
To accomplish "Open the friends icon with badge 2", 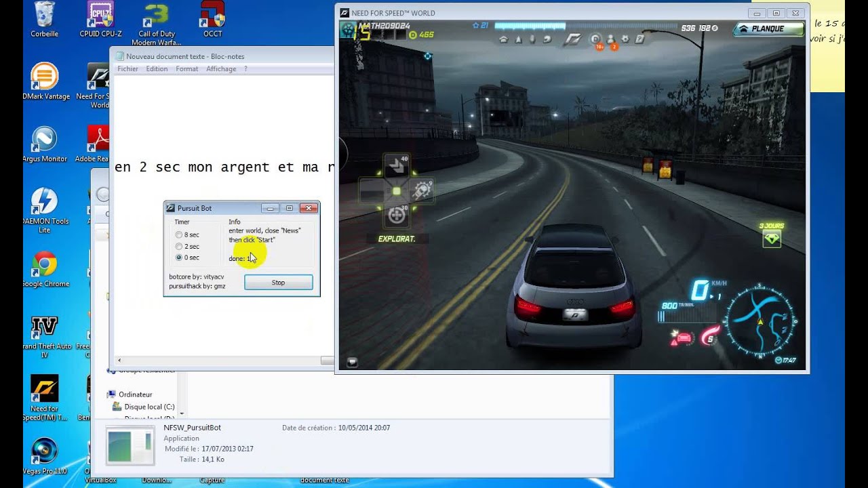I will coord(610,39).
